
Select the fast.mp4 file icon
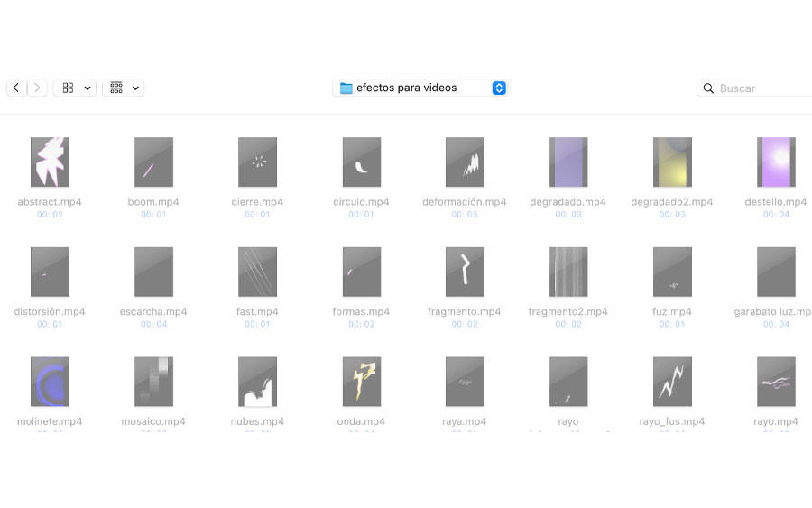click(257, 272)
